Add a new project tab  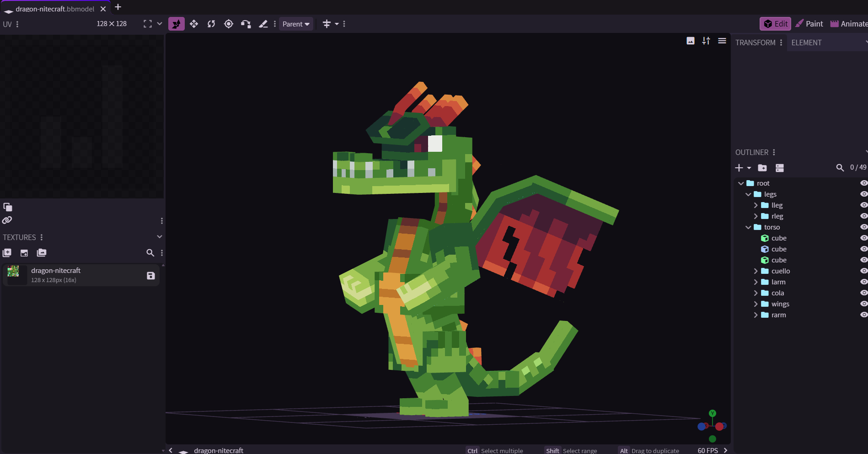click(x=118, y=7)
